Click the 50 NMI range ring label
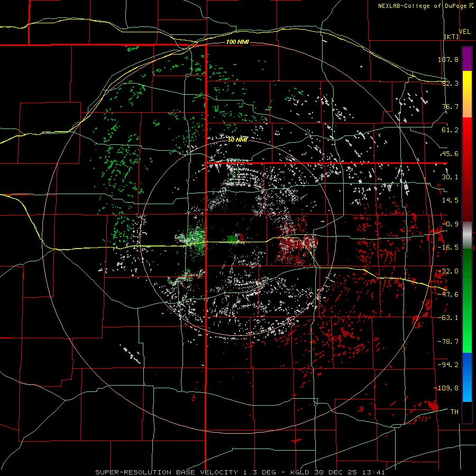This screenshot has height=476, width=476. coord(237,140)
